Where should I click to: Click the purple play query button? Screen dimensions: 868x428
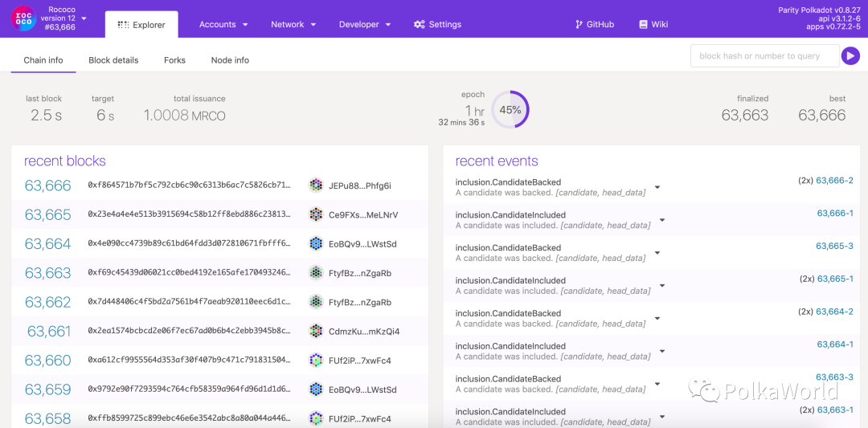pos(850,56)
